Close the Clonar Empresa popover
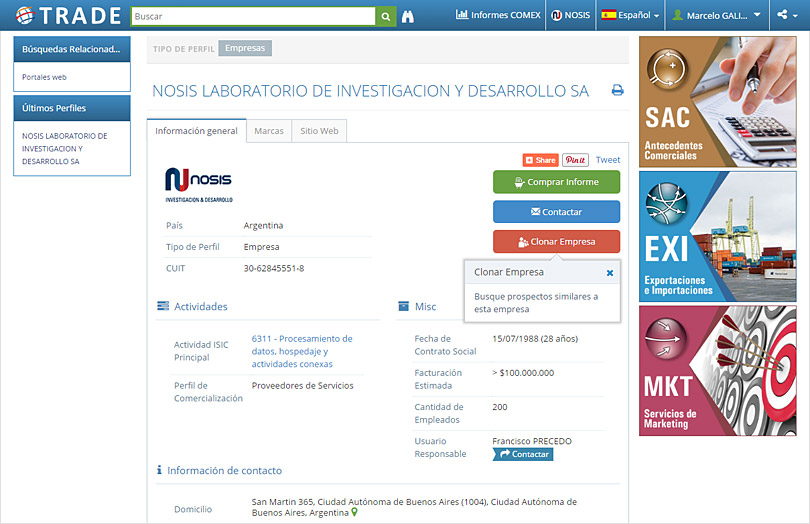 [x=610, y=273]
